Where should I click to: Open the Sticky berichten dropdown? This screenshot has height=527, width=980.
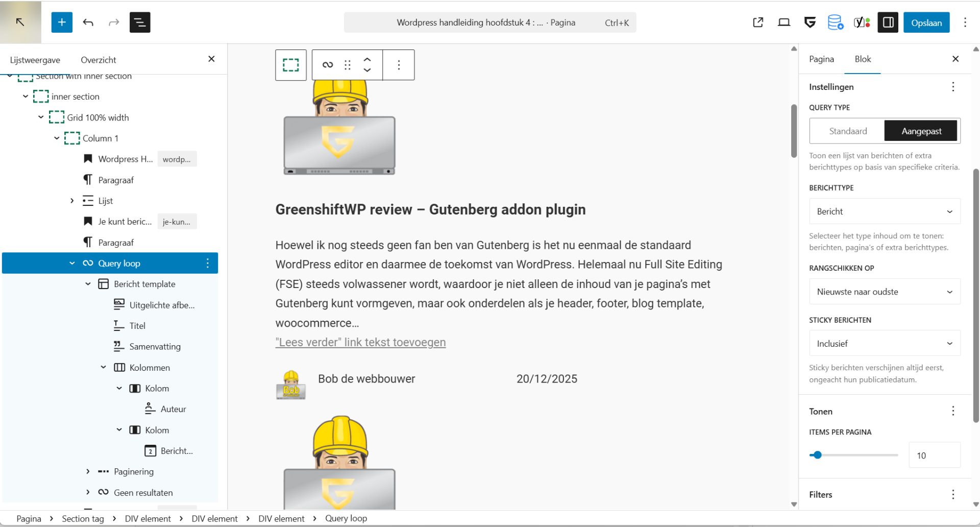click(885, 344)
